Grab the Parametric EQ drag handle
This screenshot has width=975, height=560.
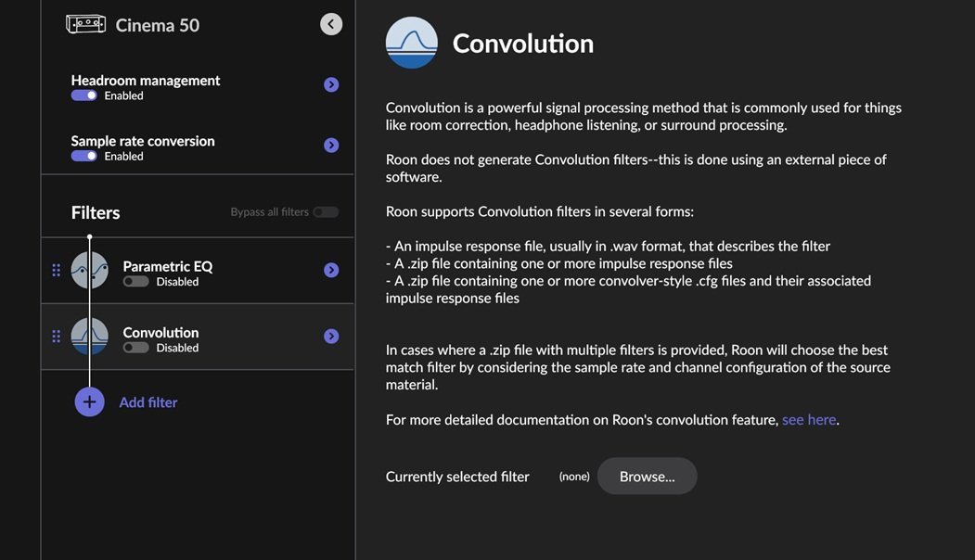click(x=56, y=270)
